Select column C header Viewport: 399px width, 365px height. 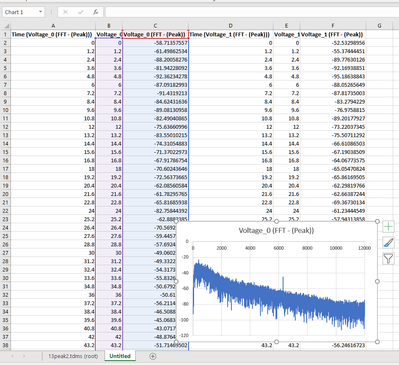coord(155,26)
